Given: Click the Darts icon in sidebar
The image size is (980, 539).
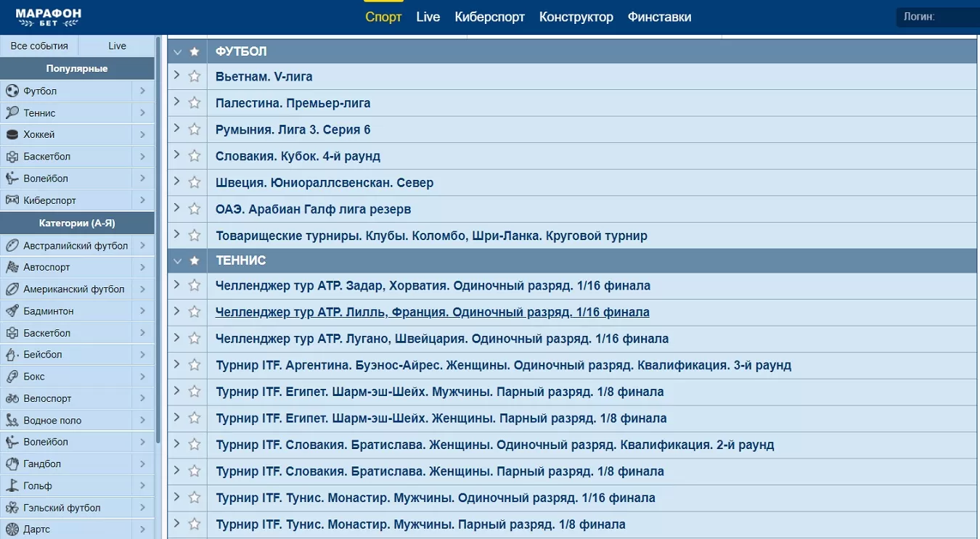Looking at the screenshot, I should pyautogui.click(x=12, y=530).
